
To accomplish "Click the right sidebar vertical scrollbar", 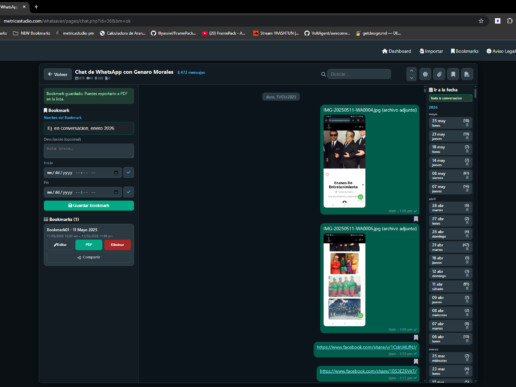I will pos(475,233).
